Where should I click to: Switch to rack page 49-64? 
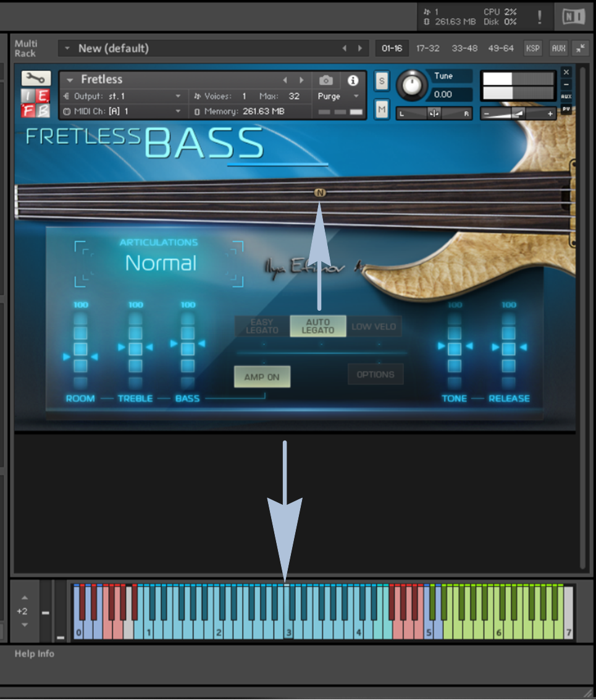501,48
